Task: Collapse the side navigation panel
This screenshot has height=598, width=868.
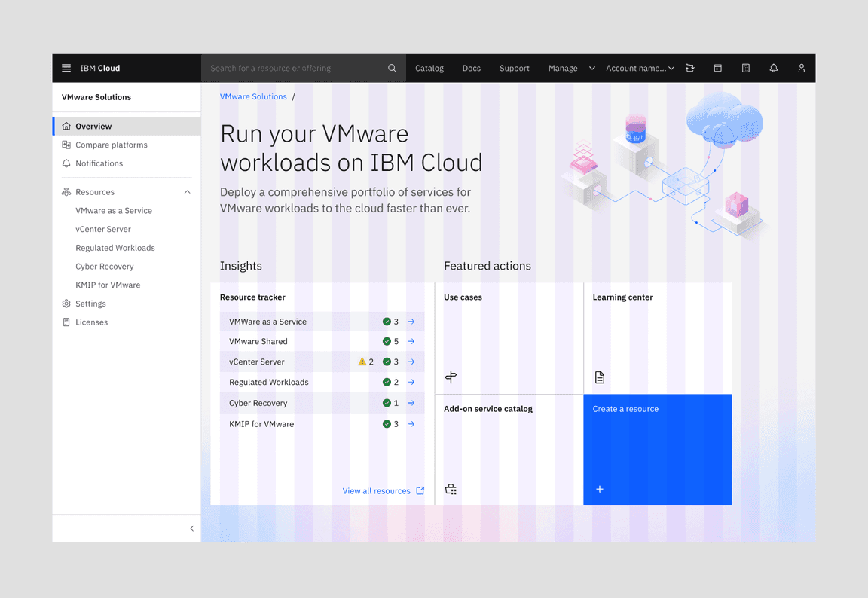Action: [191, 529]
